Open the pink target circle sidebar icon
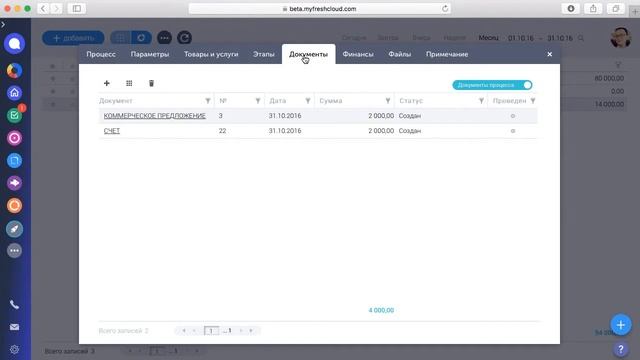Viewport: 640px width, 360px height. click(x=14, y=138)
